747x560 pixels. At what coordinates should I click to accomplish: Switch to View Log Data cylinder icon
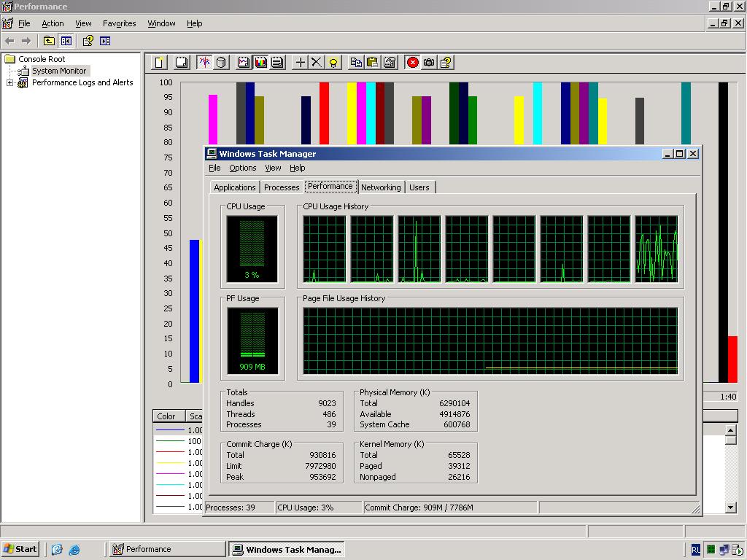221,63
